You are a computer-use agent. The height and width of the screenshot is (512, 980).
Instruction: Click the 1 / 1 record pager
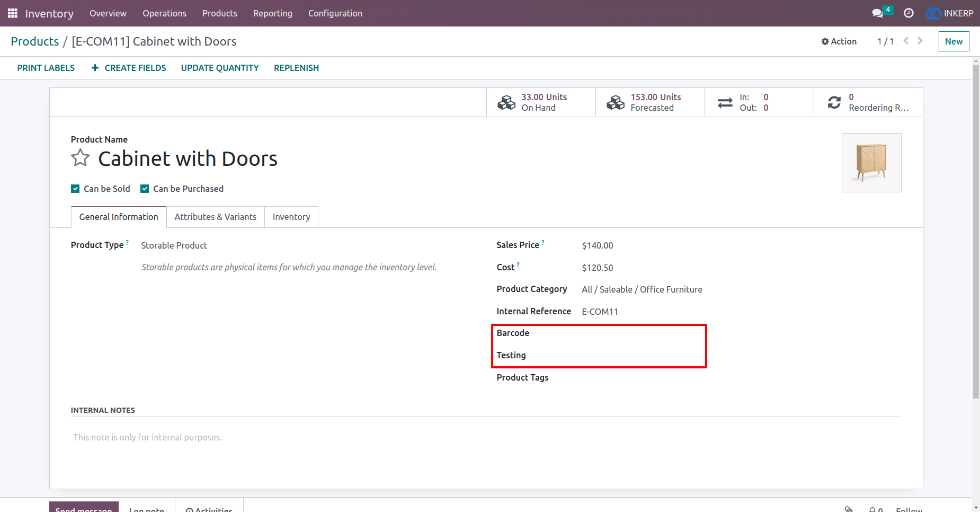(885, 41)
